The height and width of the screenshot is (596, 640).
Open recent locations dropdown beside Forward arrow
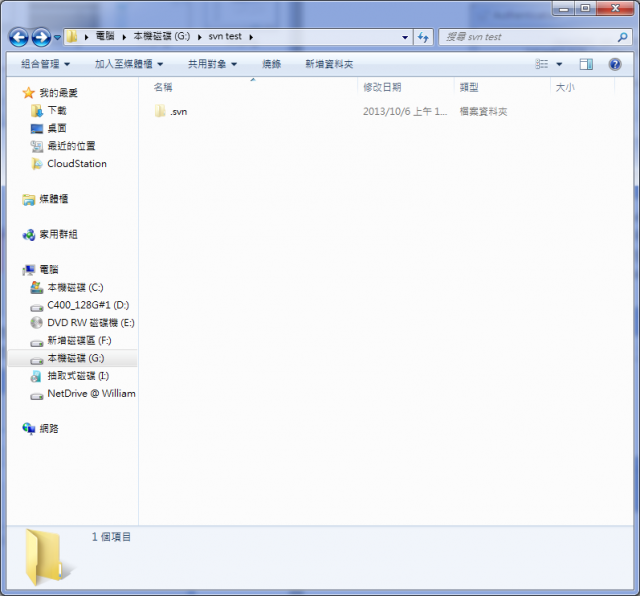click(58, 38)
